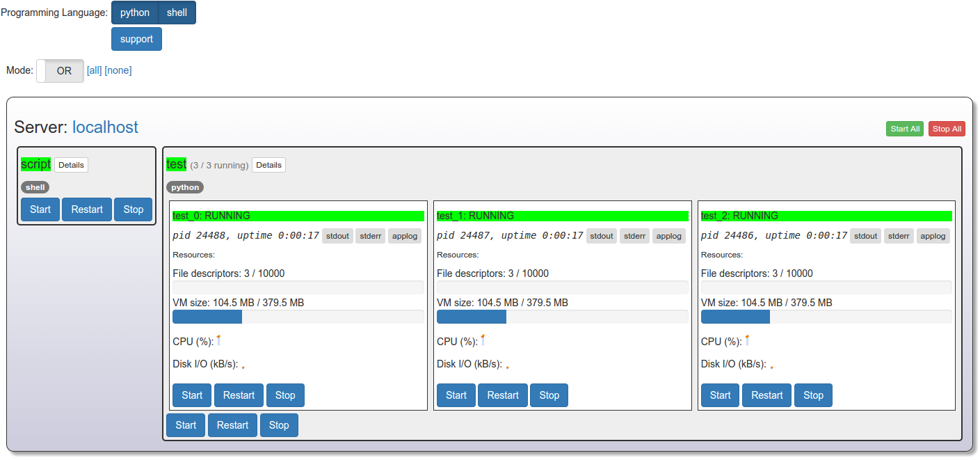Select the [none] mode link
This screenshot has width=980, height=460.
pos(118,70)
